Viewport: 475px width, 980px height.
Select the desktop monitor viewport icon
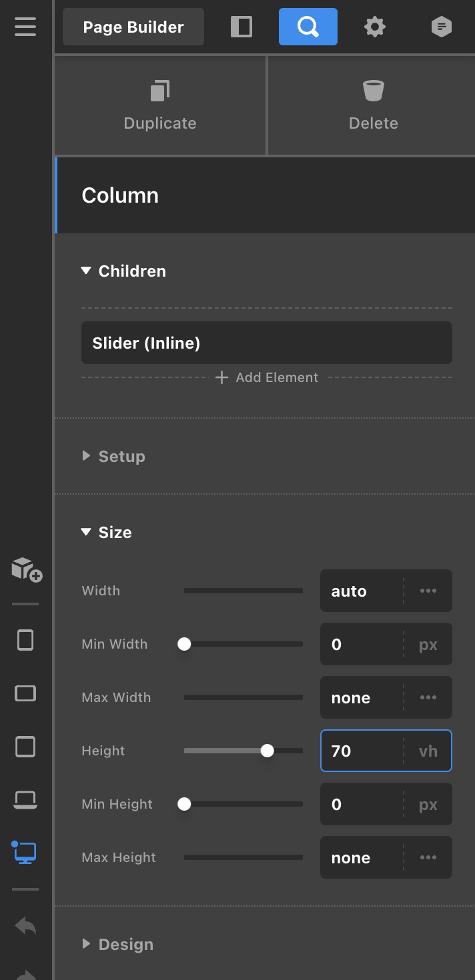(x=25, y=853)
